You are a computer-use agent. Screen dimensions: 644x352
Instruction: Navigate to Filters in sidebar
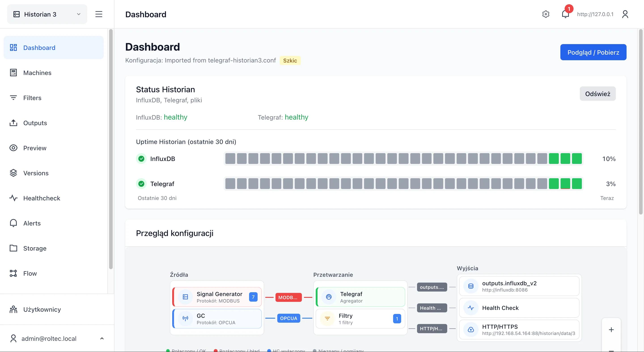(x=53, y=98)
